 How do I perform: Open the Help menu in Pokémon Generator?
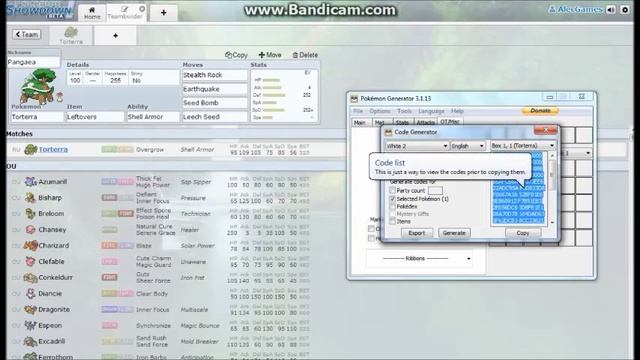pos(457,111)
